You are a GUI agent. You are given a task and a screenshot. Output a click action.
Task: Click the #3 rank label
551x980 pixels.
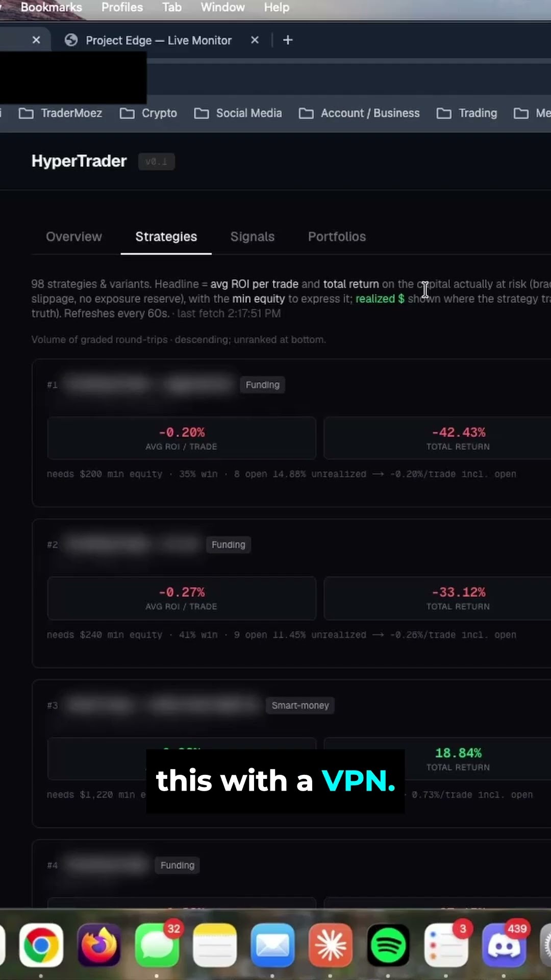click(x=53, y=705)
